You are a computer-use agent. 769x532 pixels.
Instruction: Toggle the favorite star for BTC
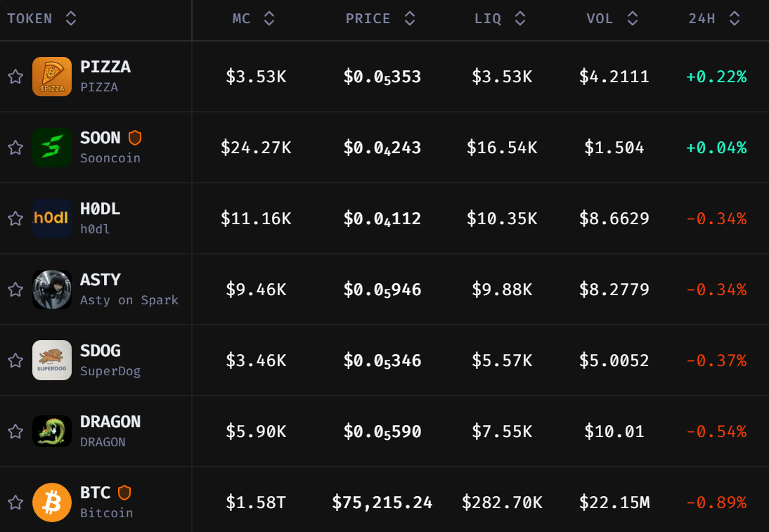click(x=15, y=502)
